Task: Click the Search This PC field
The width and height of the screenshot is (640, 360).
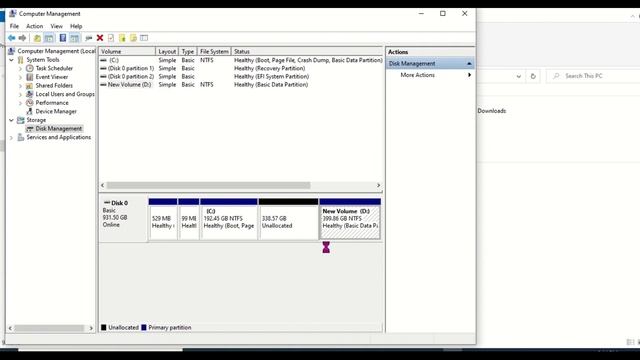Action: pyautogui.click(x=593, y=76)
